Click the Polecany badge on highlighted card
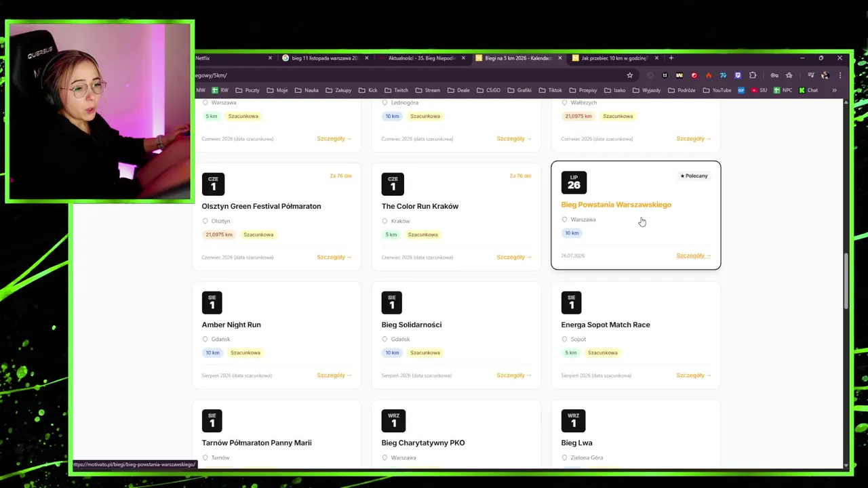 pos(694,176)
